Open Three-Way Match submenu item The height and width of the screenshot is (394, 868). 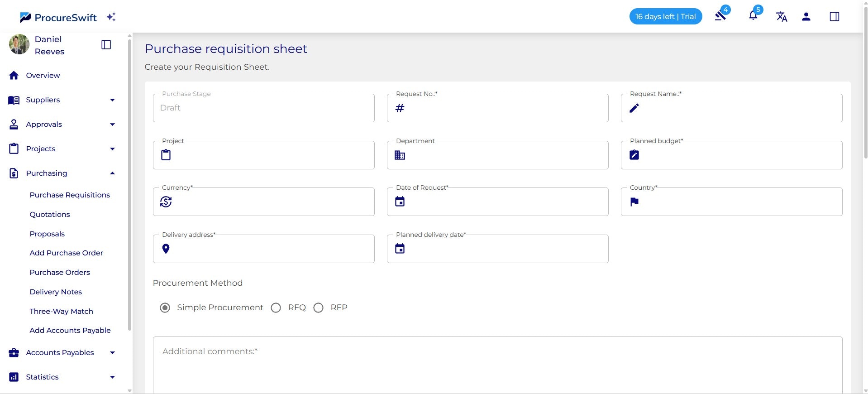point(61,311)
